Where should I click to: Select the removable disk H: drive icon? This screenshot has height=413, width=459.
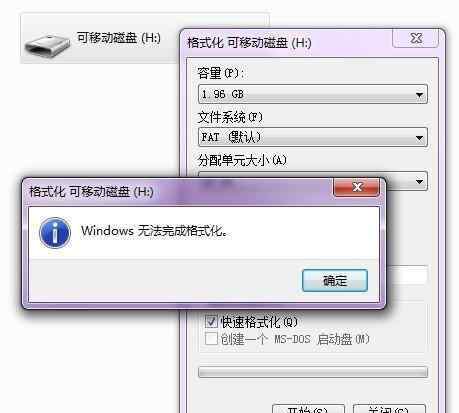[x=47, y=46]
